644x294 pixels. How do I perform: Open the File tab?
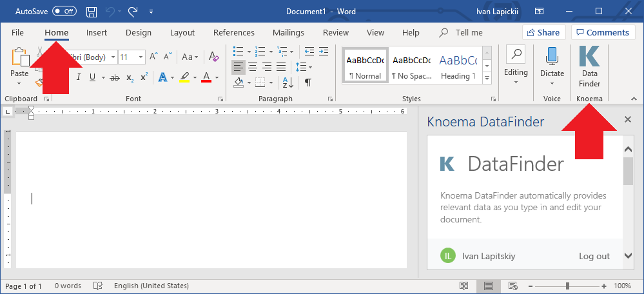pyautogui.click(x=17, y=32)
